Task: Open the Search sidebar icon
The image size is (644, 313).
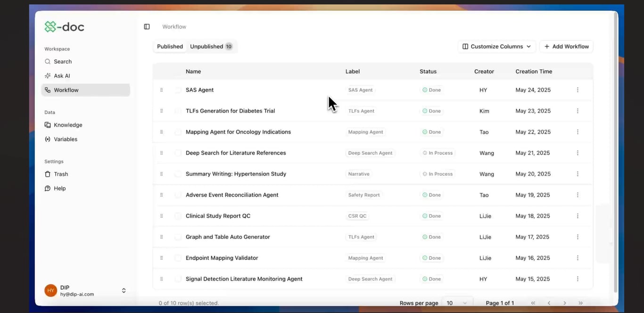Action: point(48,61)
